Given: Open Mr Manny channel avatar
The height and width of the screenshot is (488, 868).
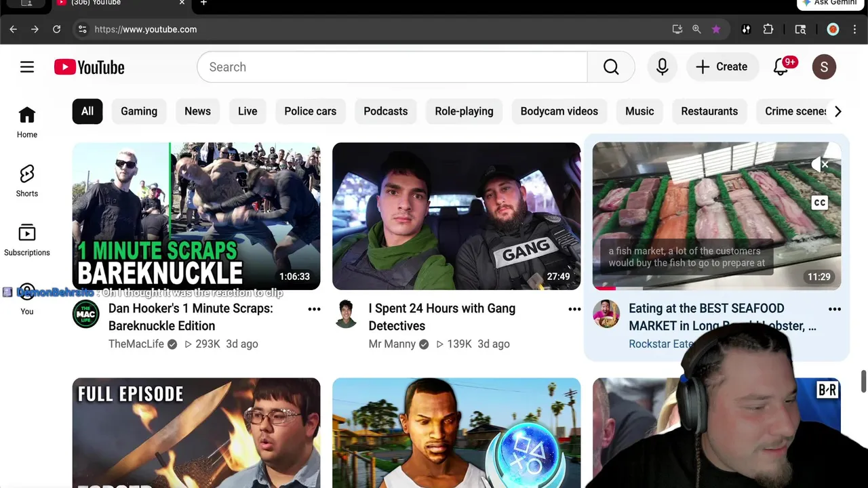Looking at the screenshot, I should [346, 314].
